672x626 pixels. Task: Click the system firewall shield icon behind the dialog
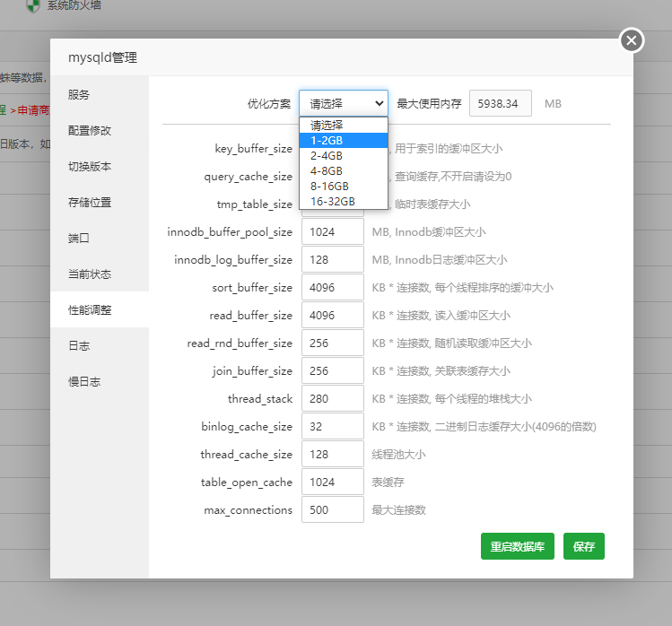33,5
